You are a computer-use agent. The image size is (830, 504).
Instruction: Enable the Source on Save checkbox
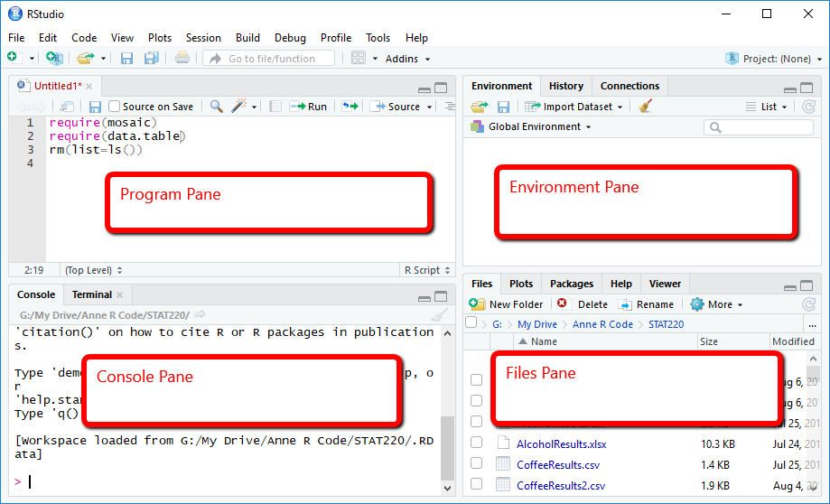click(115, 107)
